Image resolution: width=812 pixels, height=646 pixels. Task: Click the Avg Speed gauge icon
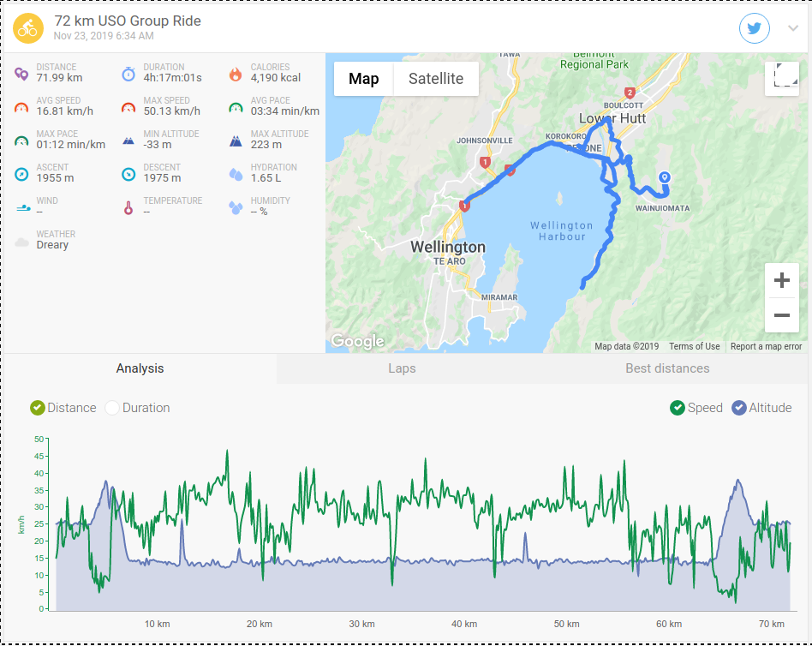21,108
